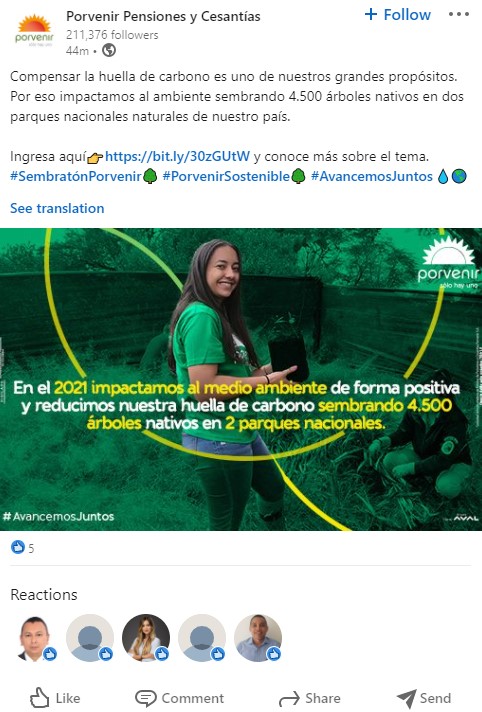The width and height of the screenshot is (482, 712).
Task: Open the first reactor's profile photo
Action: 34,638
